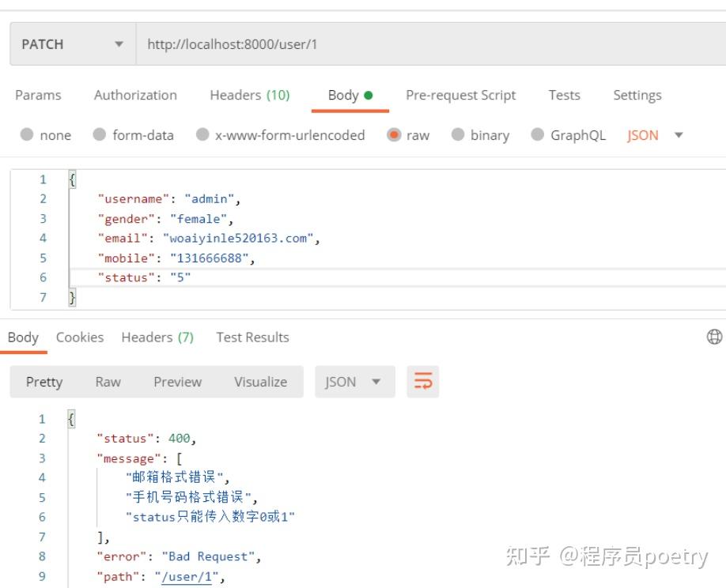Open the orange JSON body format dropdown
Viewport: 726px width, 588px height.
click(x=655, y=135)
